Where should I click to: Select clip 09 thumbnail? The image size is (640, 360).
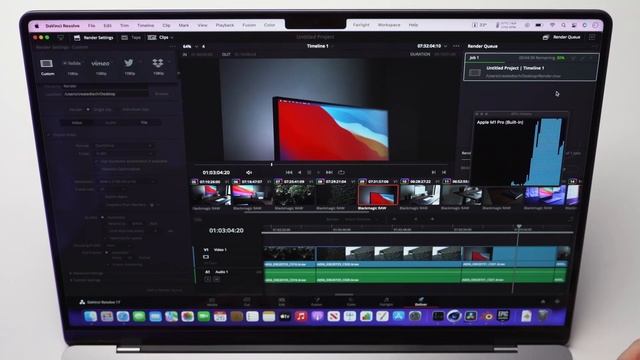coord(378,195)
